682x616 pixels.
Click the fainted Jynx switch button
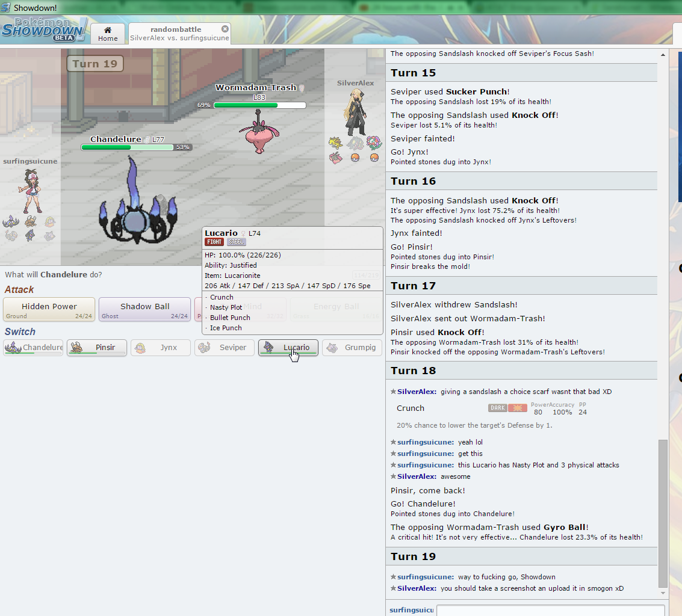click(161, 347)
